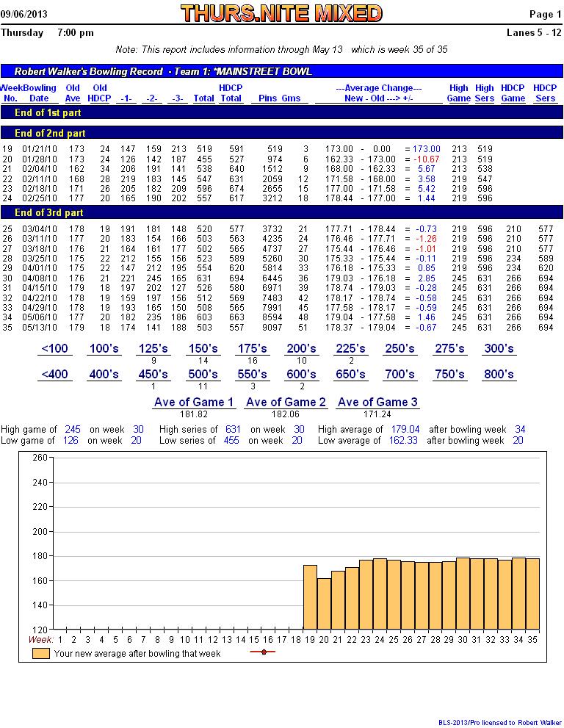Image resolution: width=564 pixels, height=728 pixels.
Task: Click the 800's series category link
Action: 499,374
